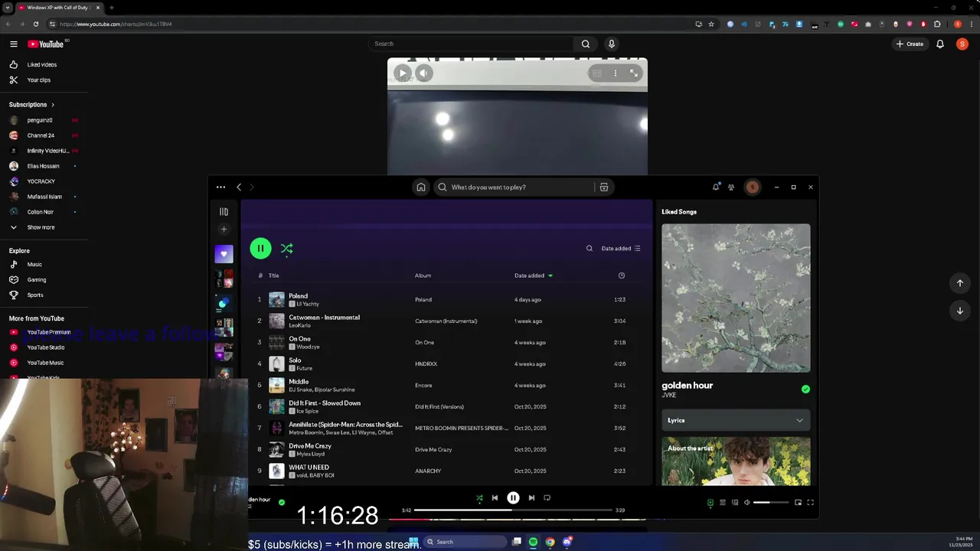Screen dimensions: 980x551
Task: Collapse Your Library in Spotify sidebar
Action: click(224, 212)
